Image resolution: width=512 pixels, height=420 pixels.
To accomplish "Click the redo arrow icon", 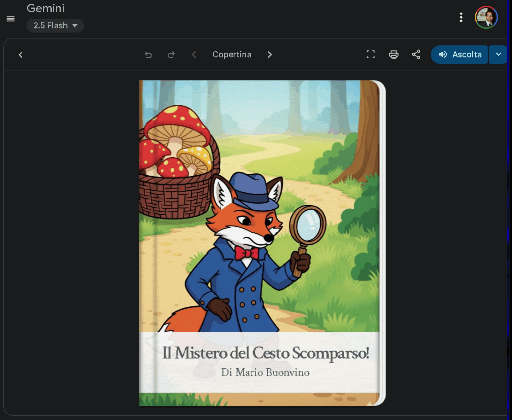I will (171, 55).
